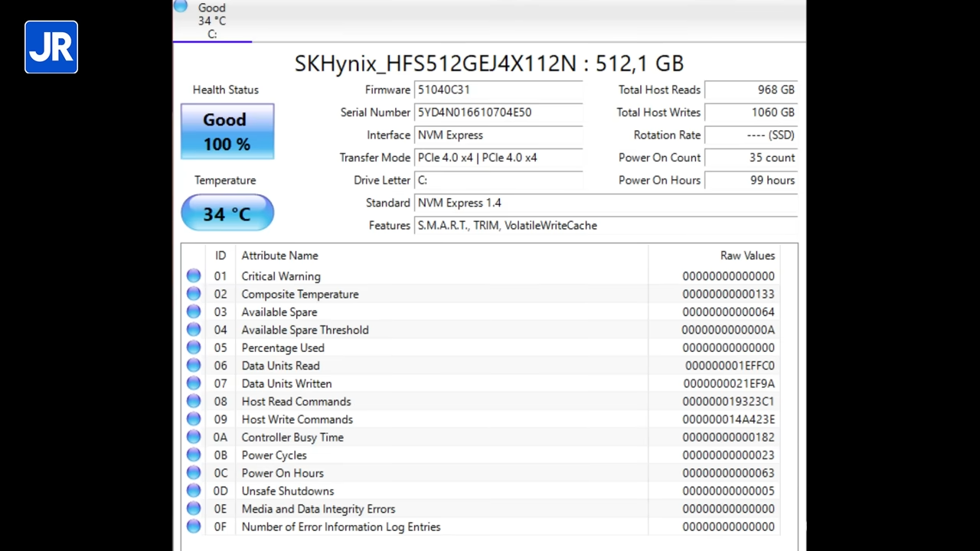
Task: Click the Firmware value field
Action: (x=498, y=90)
